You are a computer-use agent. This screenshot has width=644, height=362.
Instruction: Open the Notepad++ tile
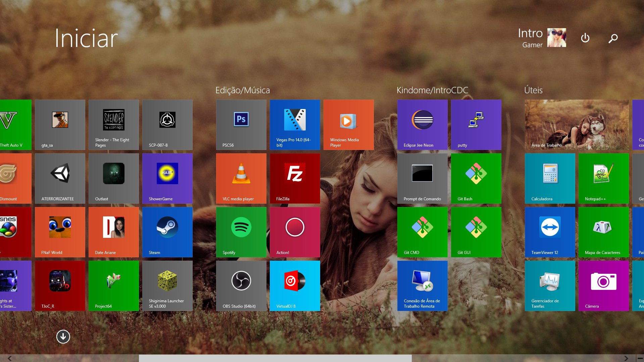604,178
